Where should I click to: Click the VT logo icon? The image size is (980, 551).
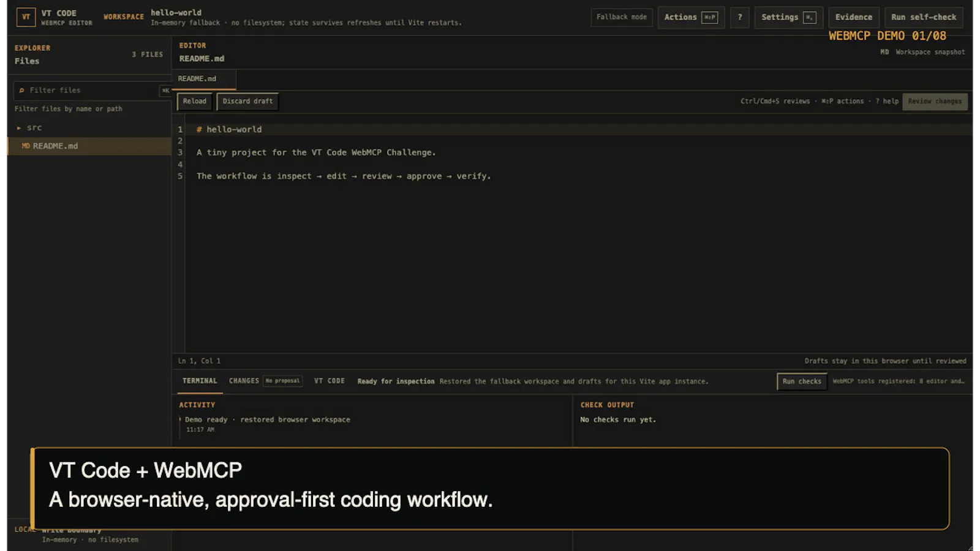tap(26, 17)
